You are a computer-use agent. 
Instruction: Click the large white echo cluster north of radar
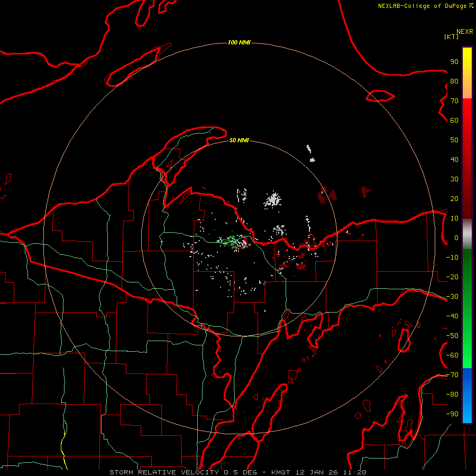273,200
